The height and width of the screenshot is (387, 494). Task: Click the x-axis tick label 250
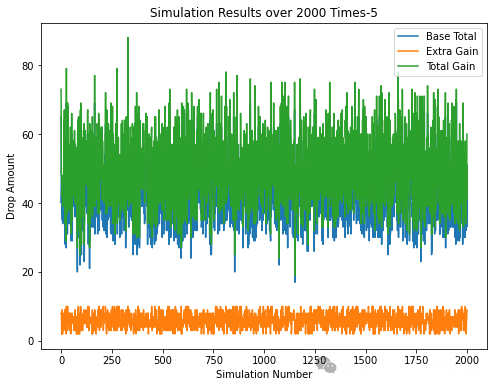click(112, 360)
